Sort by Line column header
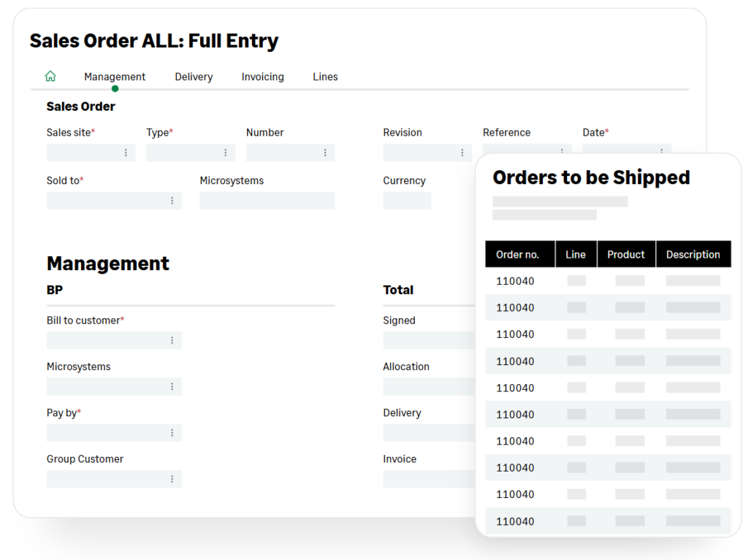This screenshot has width=748, height=560. (x=576, y=254)
